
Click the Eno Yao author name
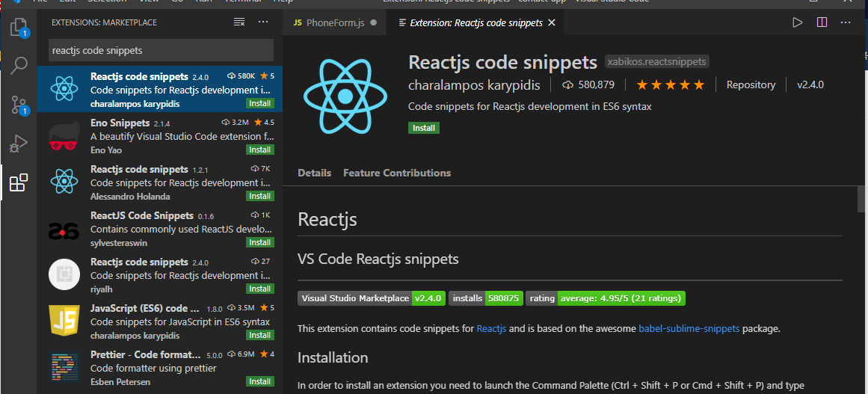pyautogui.click(x=105, y=150)
